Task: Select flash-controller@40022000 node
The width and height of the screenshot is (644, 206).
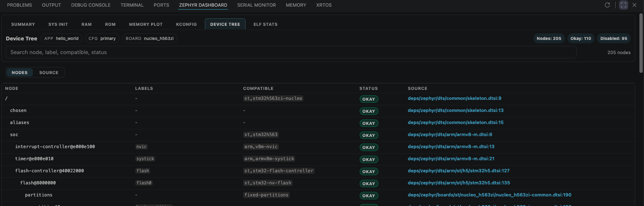Action: pyautogui.click(x=50, y=171)
